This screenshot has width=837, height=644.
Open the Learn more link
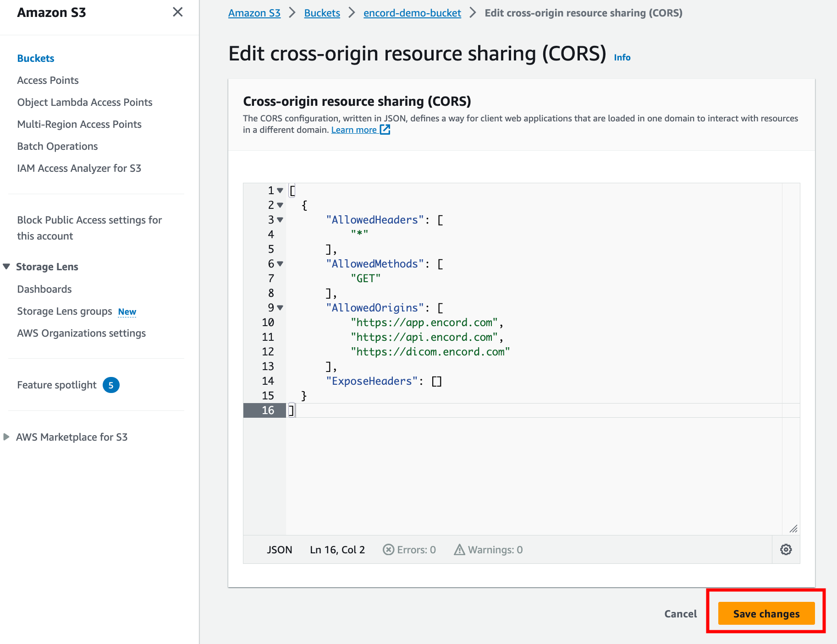[354, 130]
